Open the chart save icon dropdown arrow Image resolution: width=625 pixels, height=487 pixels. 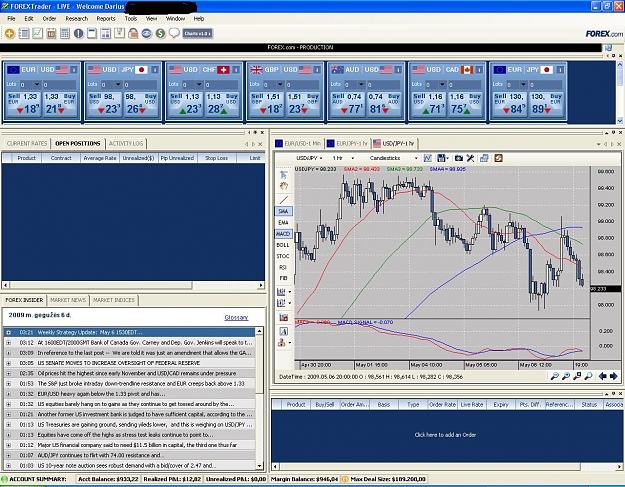(448, 159)
